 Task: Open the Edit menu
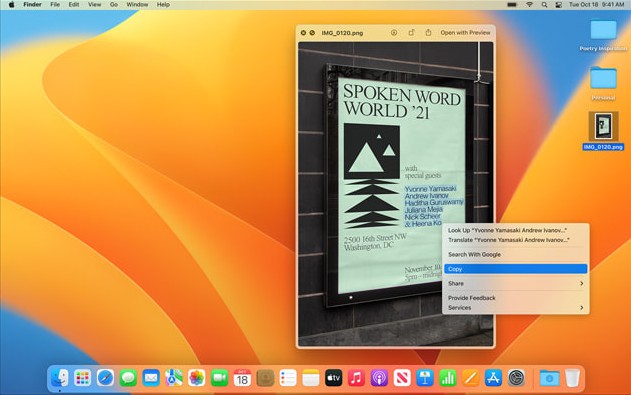[x=74, y=5]
